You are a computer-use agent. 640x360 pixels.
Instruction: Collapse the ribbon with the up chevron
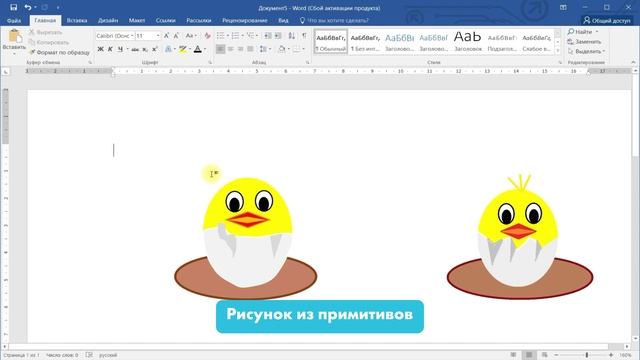[633, 62]
